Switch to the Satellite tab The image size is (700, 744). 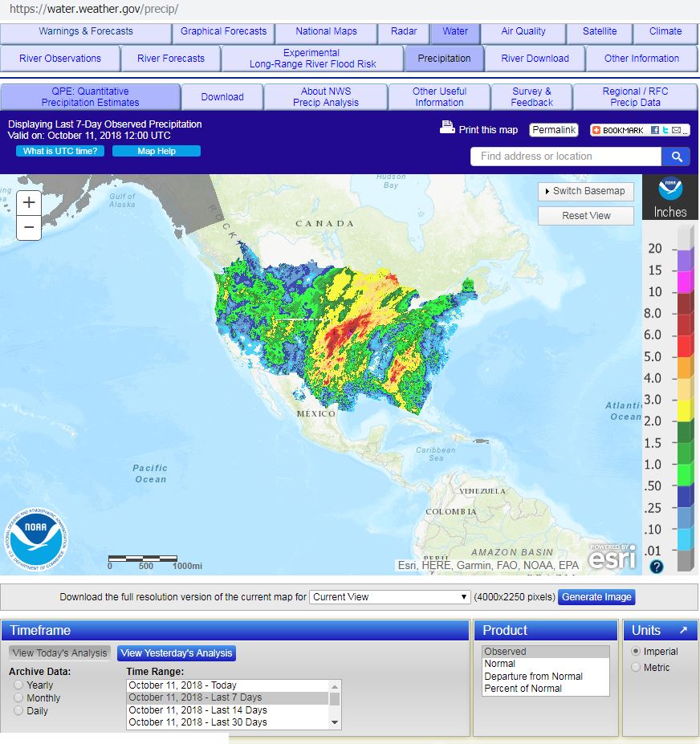(x=599, y=32)
